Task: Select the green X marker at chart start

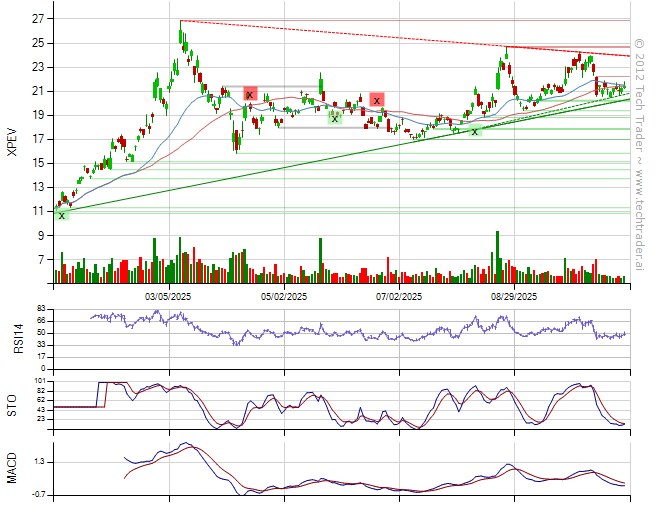Action: [x=62, y=215]
